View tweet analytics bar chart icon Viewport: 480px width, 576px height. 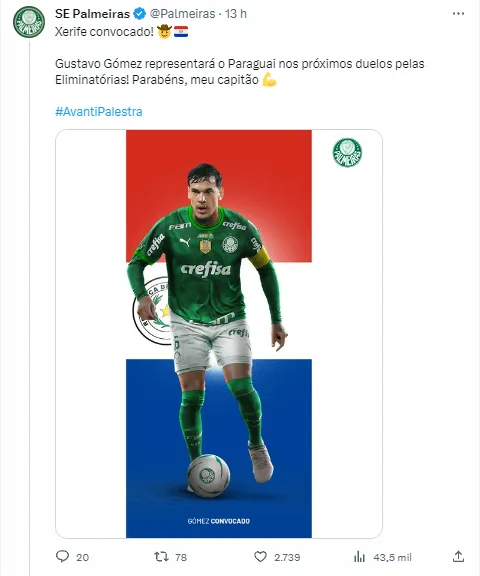click(359, 557)
